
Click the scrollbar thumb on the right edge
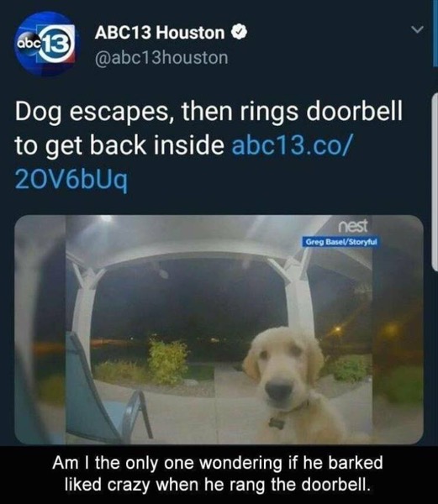tap(435, 181)
